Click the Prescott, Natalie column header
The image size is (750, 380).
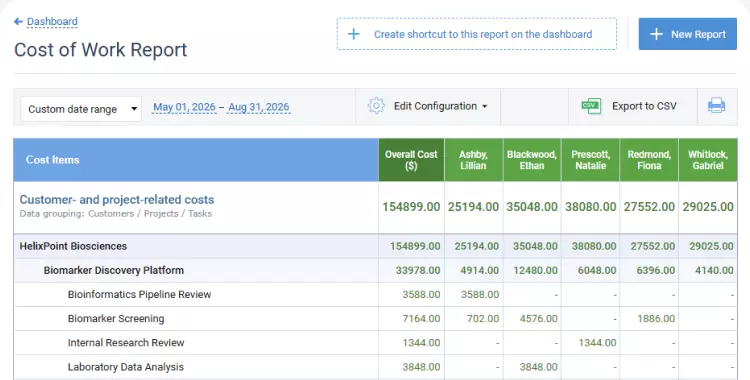[590, 160]
